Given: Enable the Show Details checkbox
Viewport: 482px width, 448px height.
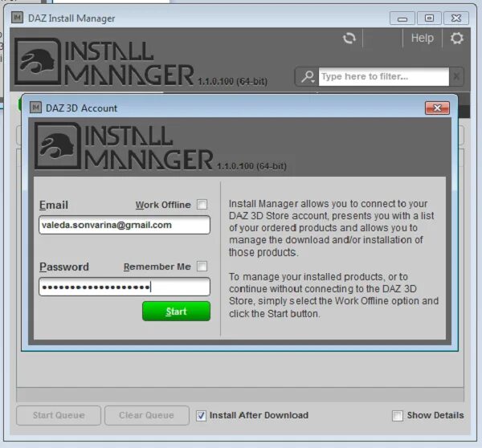Looking at the screenshot, I should [398, 415].
